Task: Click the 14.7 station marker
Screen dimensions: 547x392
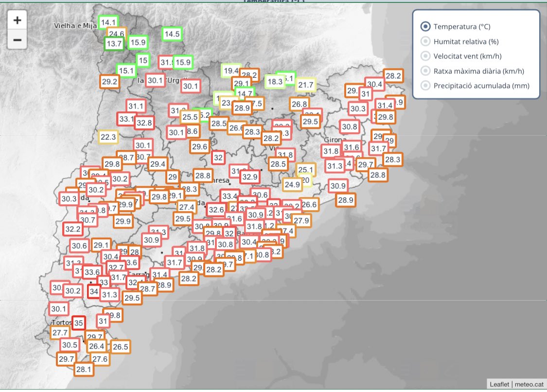Action: 245,93
